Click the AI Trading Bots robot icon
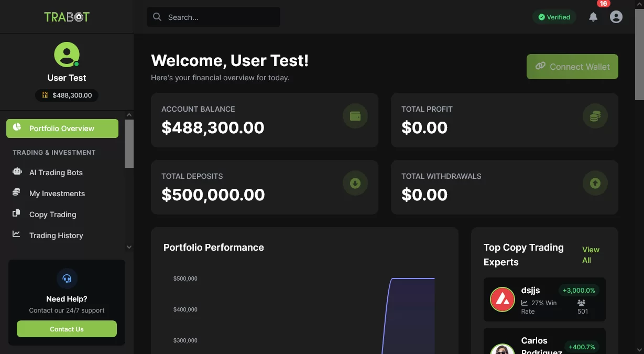Image resolution: width=644 pixels, height=354 pixels. click(17, 171)
